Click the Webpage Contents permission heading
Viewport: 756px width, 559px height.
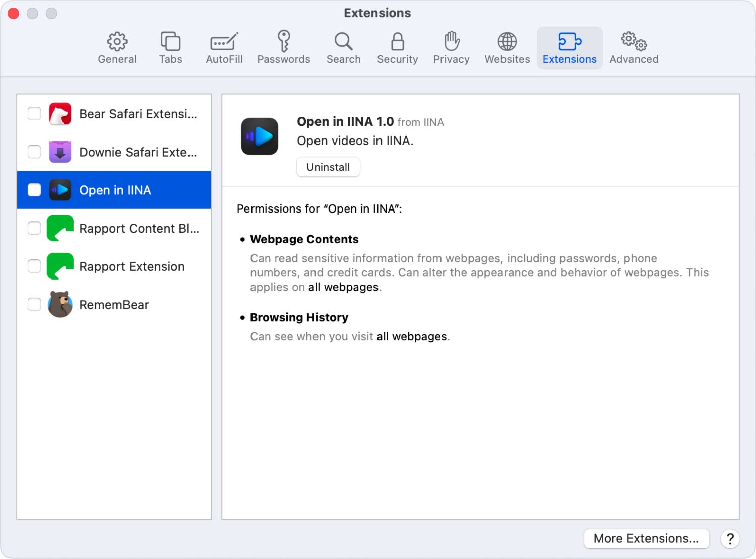click(304, 239)
